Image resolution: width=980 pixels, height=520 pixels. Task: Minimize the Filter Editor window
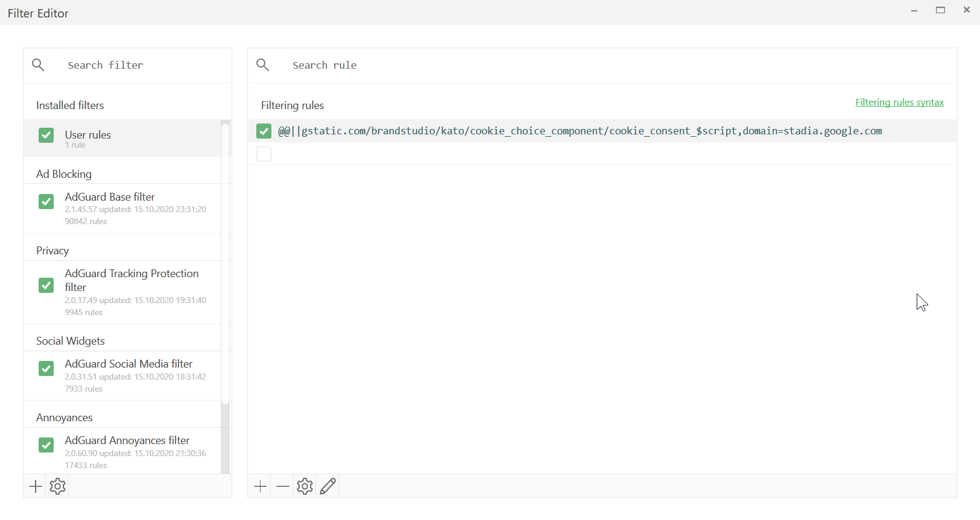915,11
